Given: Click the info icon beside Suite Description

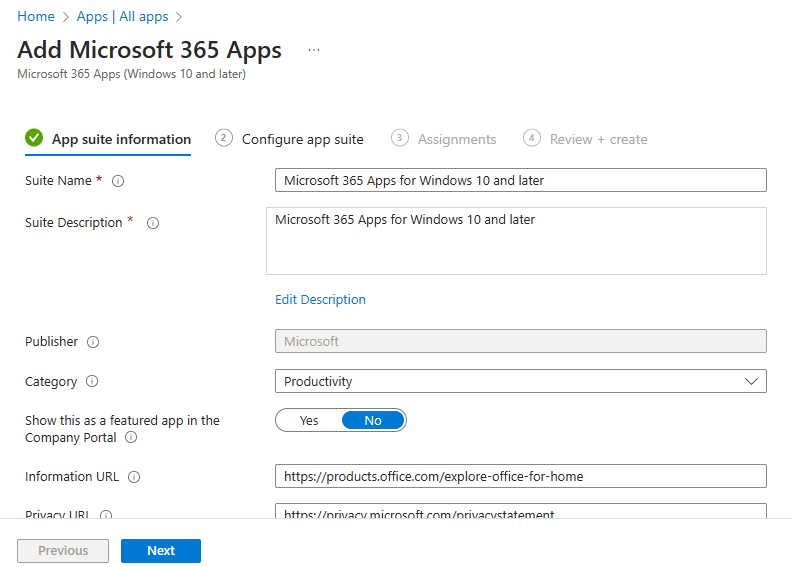Looking at the screenshot, I should click(x=153, y=223).
